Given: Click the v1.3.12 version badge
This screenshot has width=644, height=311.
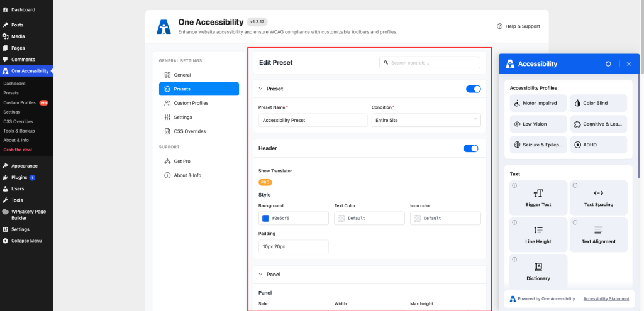Looking at the screenshot, I should (x=257, y=22).
